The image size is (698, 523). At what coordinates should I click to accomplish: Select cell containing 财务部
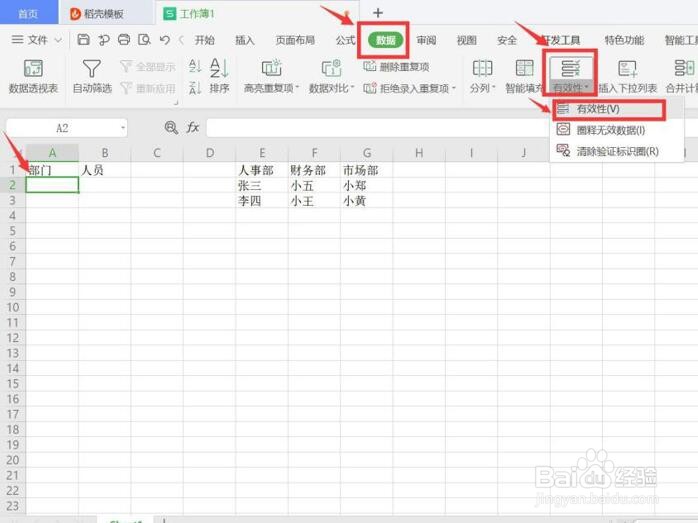pos(314,170)
